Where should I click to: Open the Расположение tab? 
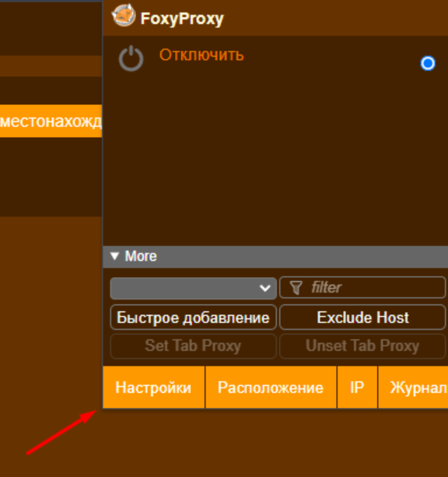click(271, 388)
